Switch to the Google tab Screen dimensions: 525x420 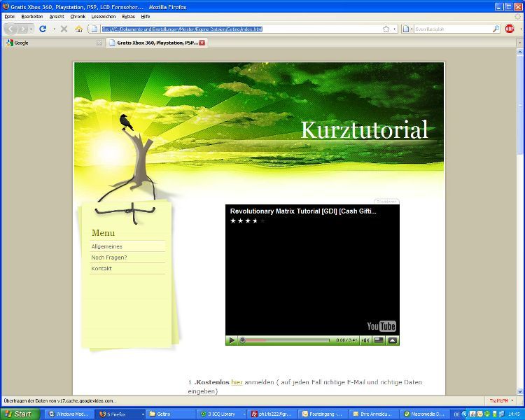tap(49, 43)
